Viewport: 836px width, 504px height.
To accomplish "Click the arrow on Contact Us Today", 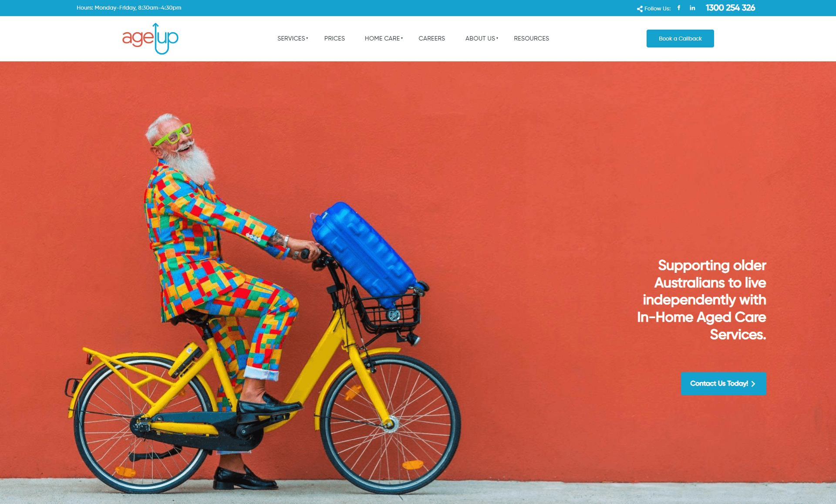I will point(753,384).
